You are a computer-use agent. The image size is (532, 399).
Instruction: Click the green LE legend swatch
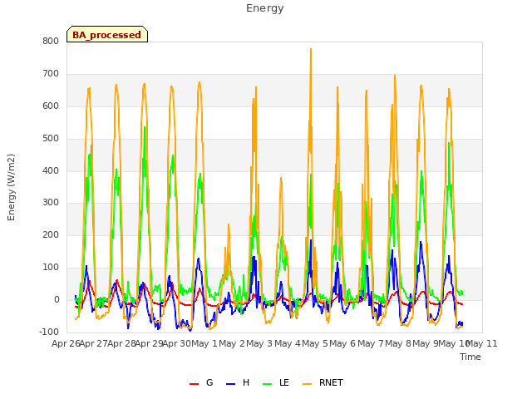pos(268,384)
